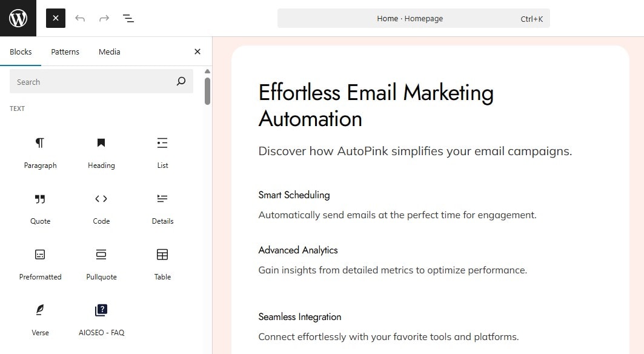Insert a Details block
Viewport: 644px width, 354px height.
pyautogui.click(x=162, y=209)
